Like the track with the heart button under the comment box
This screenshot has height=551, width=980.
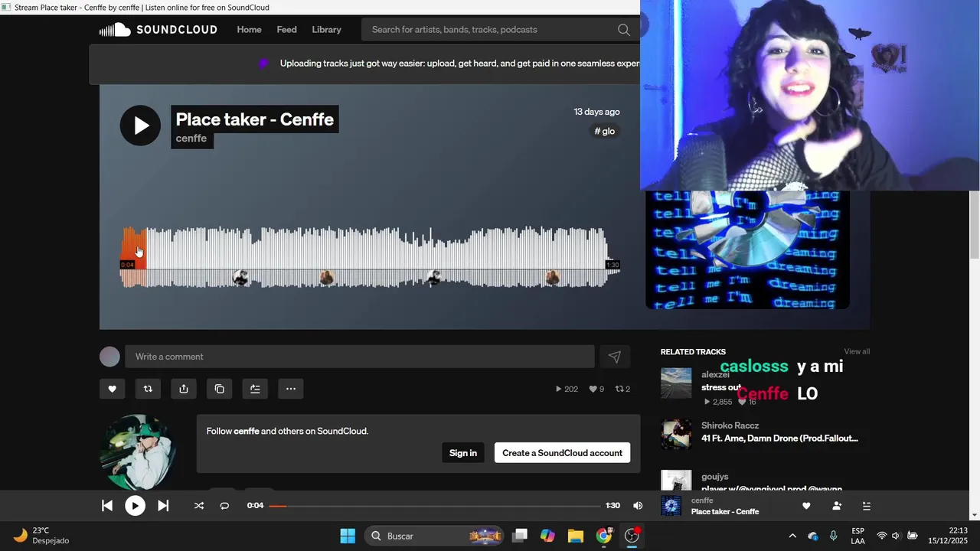point(112,389)
